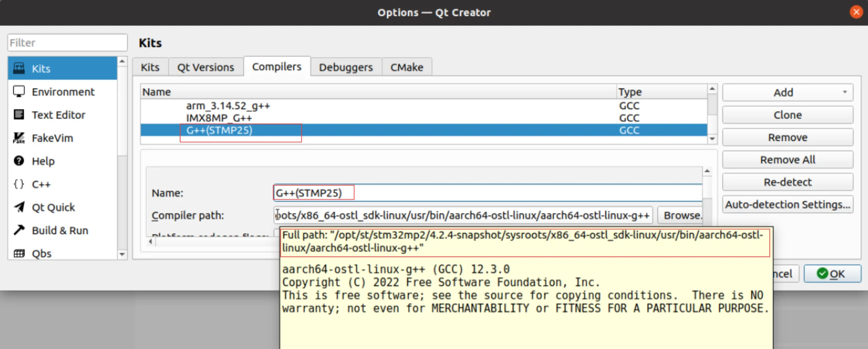Screen dimensions: 868x349
Task: Click the Type column header
Action: tap(662, 92)
